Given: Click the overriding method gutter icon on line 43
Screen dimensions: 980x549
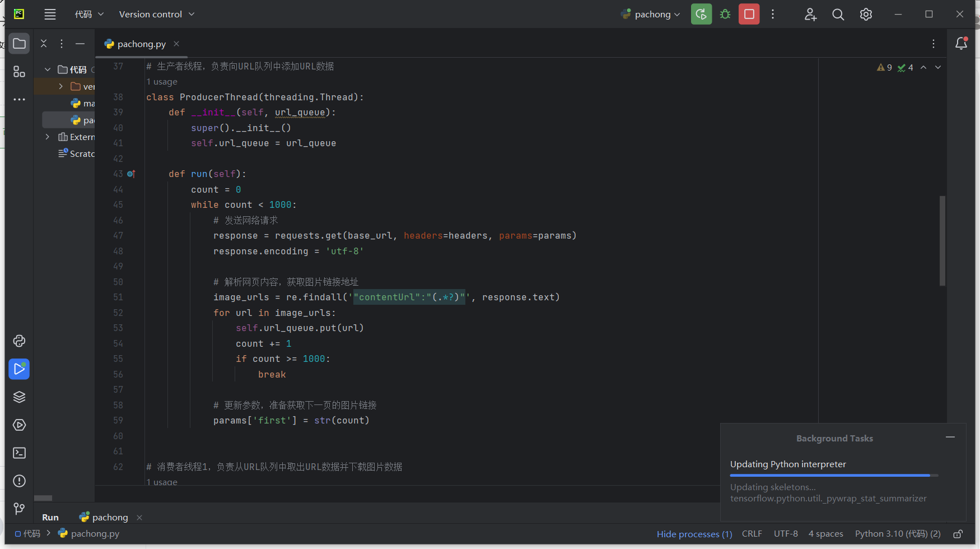Looking at the screenshot, I should (x=131, y=174).
